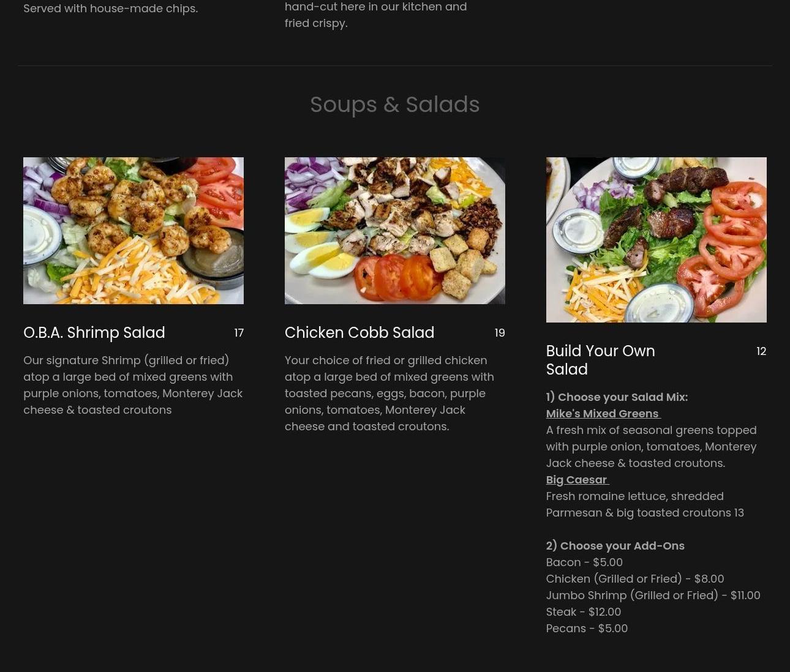Click the Soups & Salads section heading

pyautogui.click(x=395, y=105)
